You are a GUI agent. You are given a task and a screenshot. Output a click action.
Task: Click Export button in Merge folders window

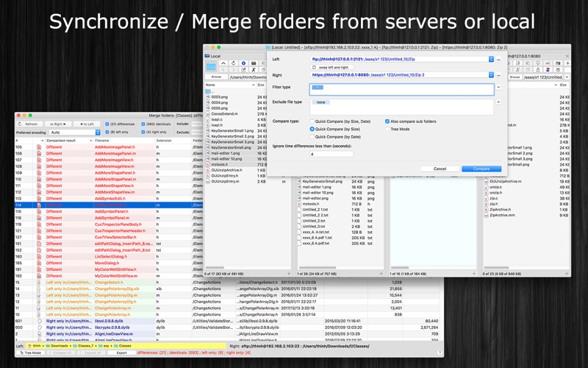point(121,353)
